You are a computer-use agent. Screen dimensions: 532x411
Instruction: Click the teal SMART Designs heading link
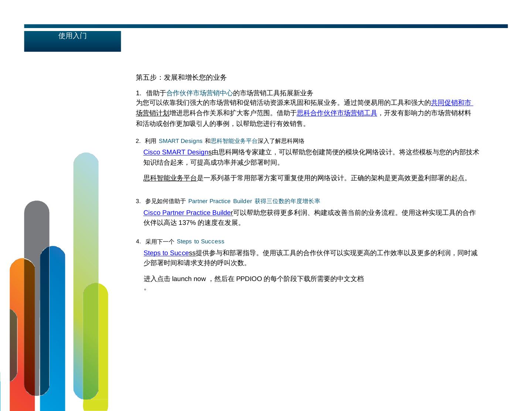click(x=180, y=141)
